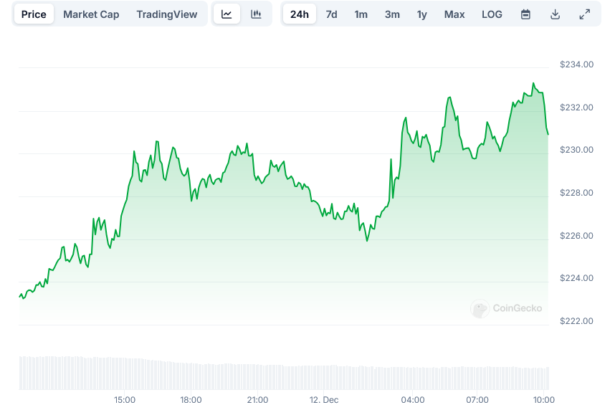Click the 12. Dec date axis label
The image size is (615, 410).
tap(322, 400)
